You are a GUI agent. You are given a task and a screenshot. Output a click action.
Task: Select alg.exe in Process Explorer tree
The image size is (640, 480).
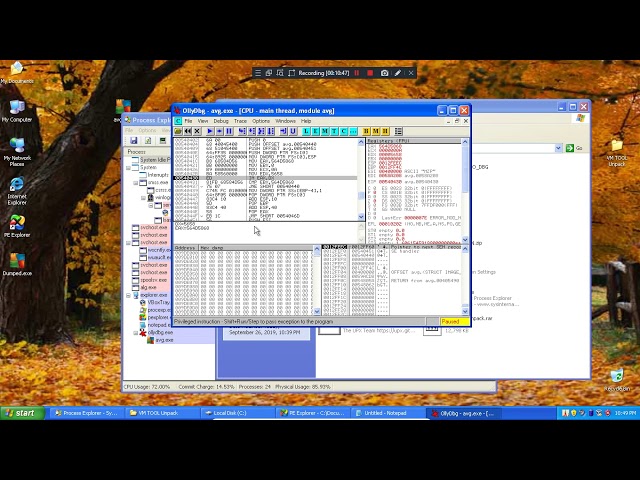(x=148, y=287)
